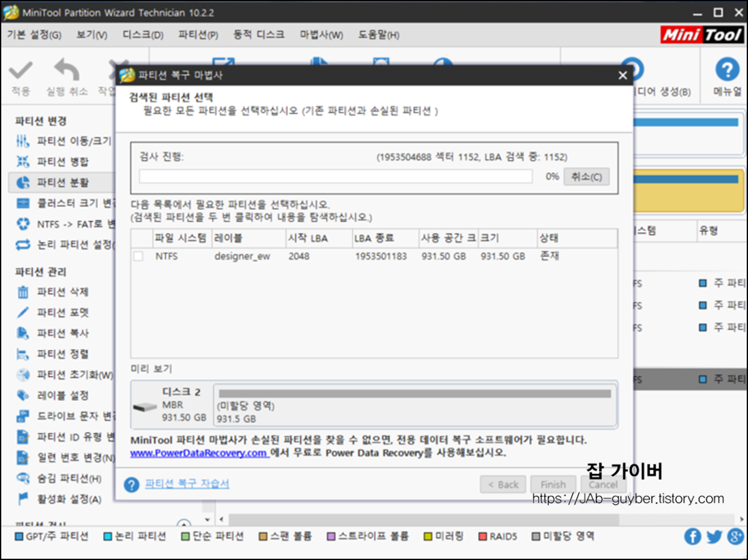
Task: Click the 크기 column header
Action: coord(507,238)
